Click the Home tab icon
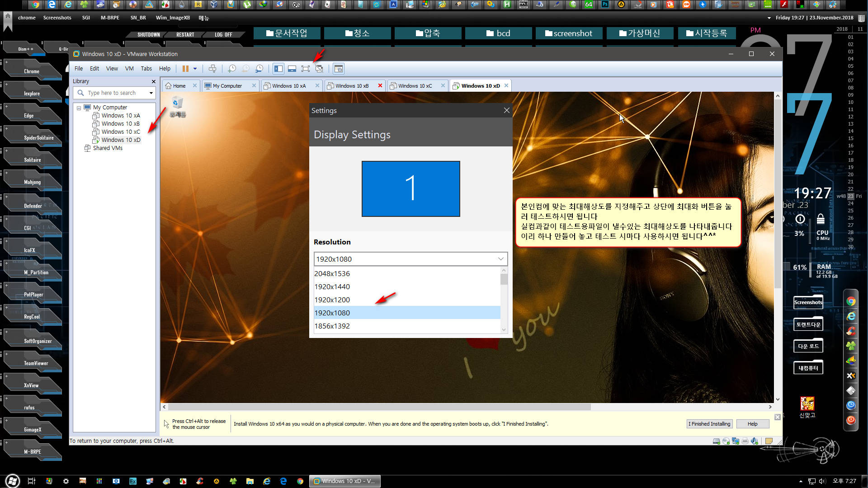The width and height of the screenshot is (868, 488). pyautogui.click(x=169, y=86)
